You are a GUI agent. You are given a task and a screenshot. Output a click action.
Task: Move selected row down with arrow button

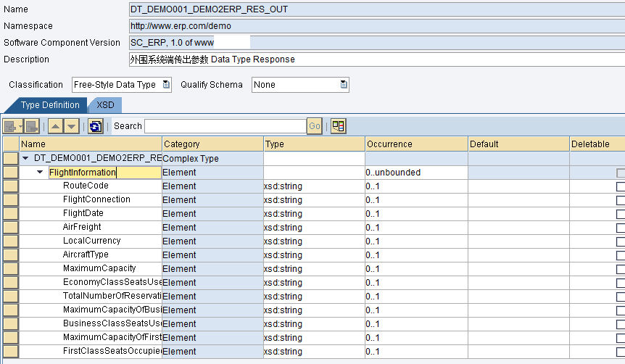[71, 126]
